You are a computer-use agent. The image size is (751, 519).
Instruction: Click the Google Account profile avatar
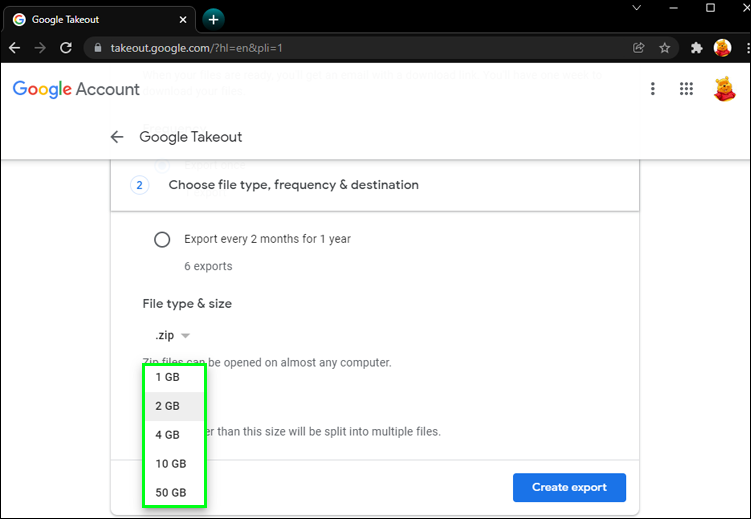pos(724,89)
